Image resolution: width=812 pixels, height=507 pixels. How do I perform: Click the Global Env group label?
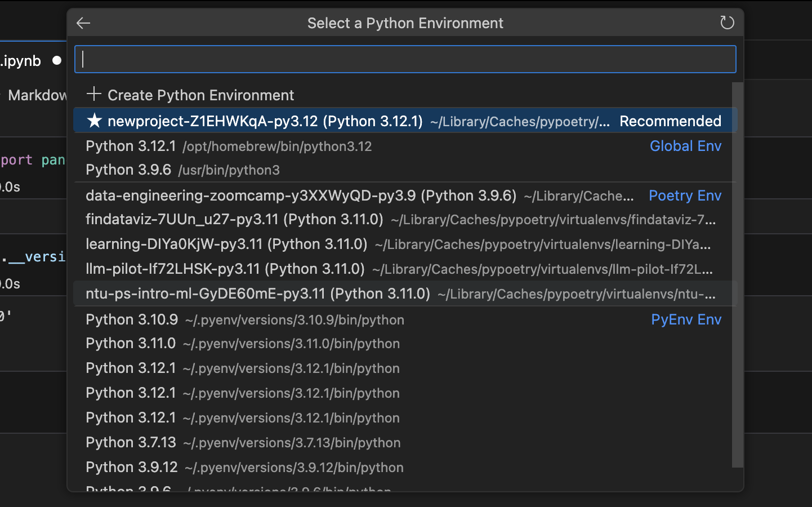685,146
